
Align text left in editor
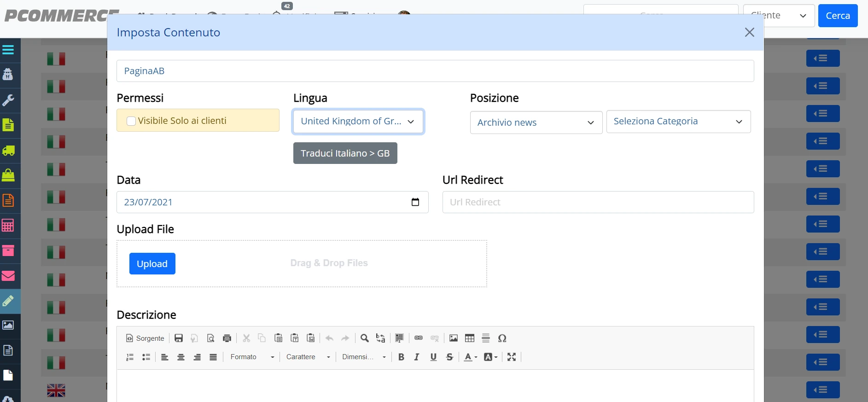coord(164,357)
